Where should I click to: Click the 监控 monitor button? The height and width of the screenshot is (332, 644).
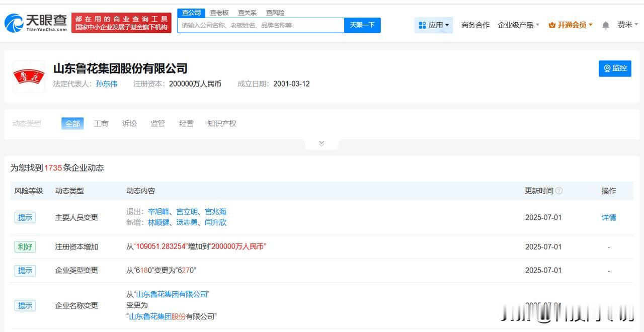pyautogui.click(x=615, y=68)
